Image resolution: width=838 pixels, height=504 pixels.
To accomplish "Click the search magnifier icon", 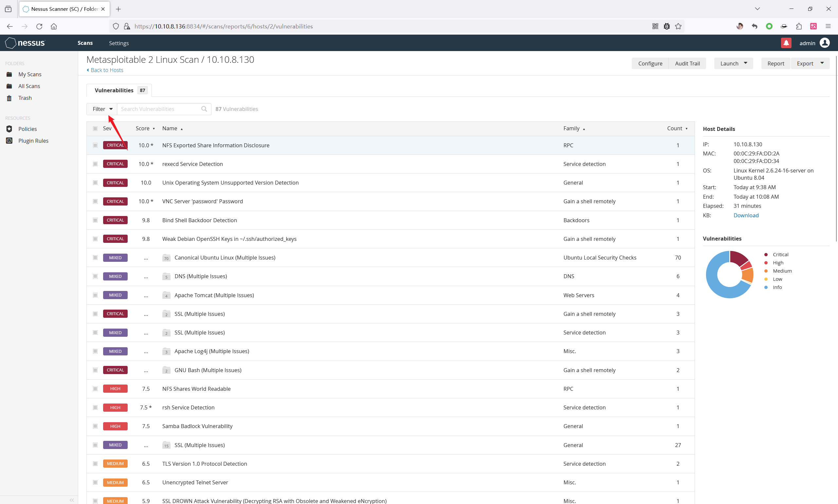I will [204, 109].
